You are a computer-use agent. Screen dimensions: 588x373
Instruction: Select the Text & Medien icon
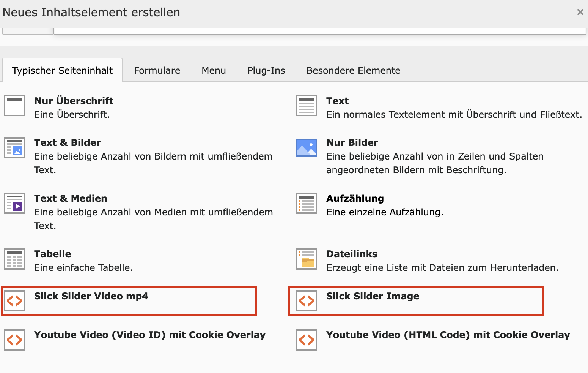click(x=14, y=203)
